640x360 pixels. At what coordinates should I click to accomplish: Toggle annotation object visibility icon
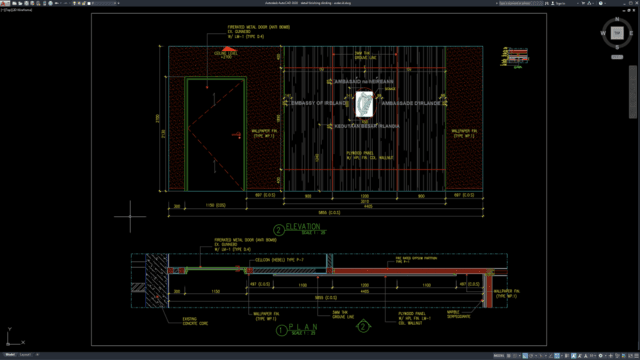coord(573,356)
